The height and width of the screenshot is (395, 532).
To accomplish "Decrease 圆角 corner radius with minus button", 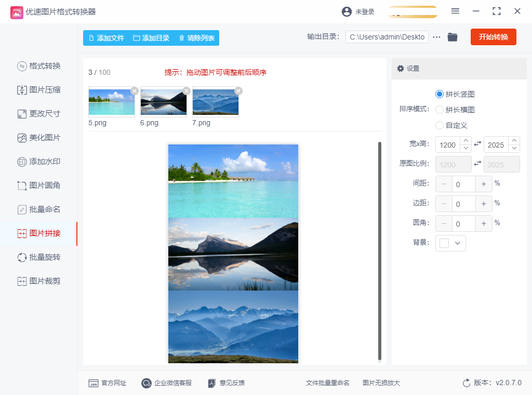I will pos(444,223).
